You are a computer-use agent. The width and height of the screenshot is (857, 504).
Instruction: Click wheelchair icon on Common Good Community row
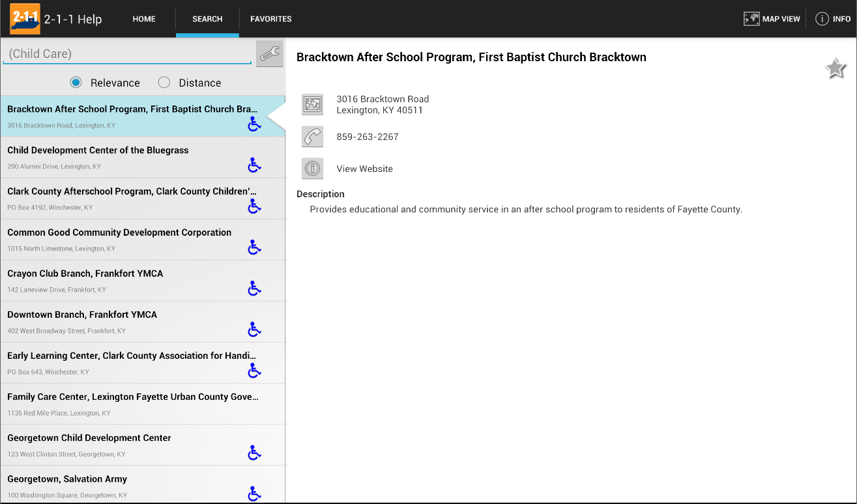pyautogui.click(x=254, y=247)
